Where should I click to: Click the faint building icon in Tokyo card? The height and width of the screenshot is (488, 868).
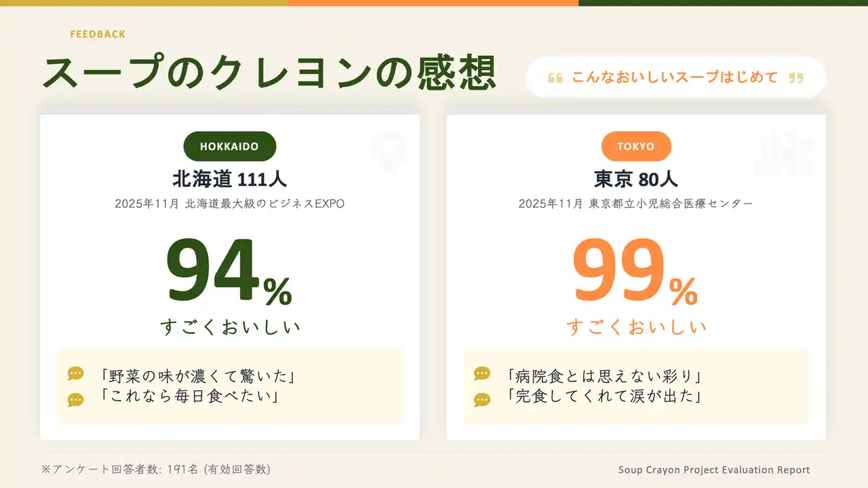[784, 156]
